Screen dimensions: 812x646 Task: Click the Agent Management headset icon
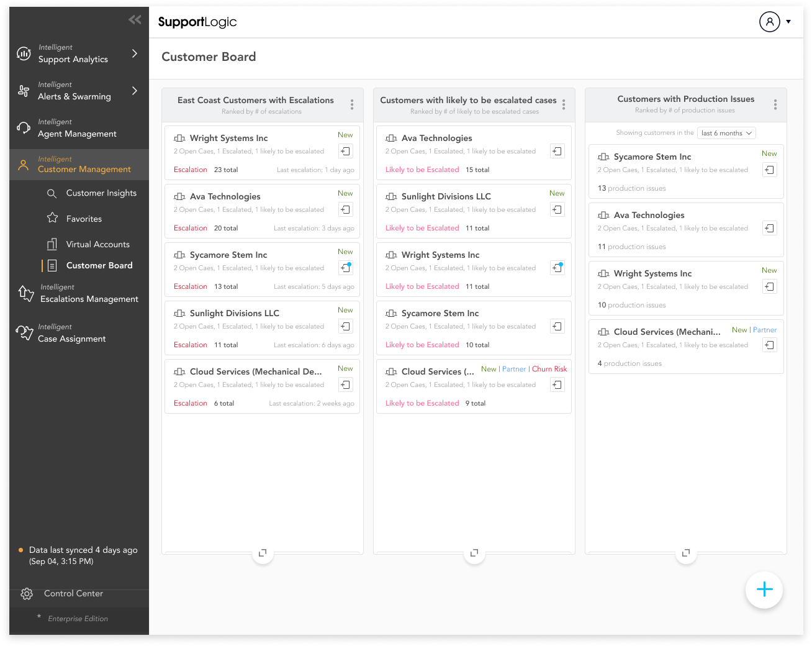coord(24,128)
